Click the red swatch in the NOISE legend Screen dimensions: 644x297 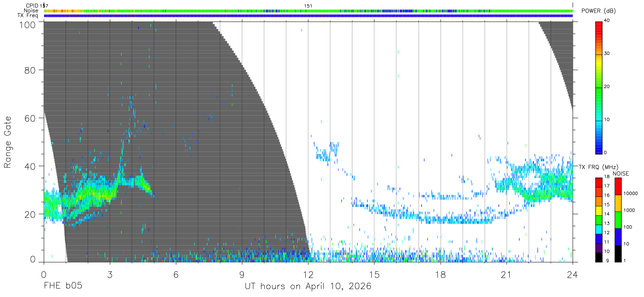point(617,186)
